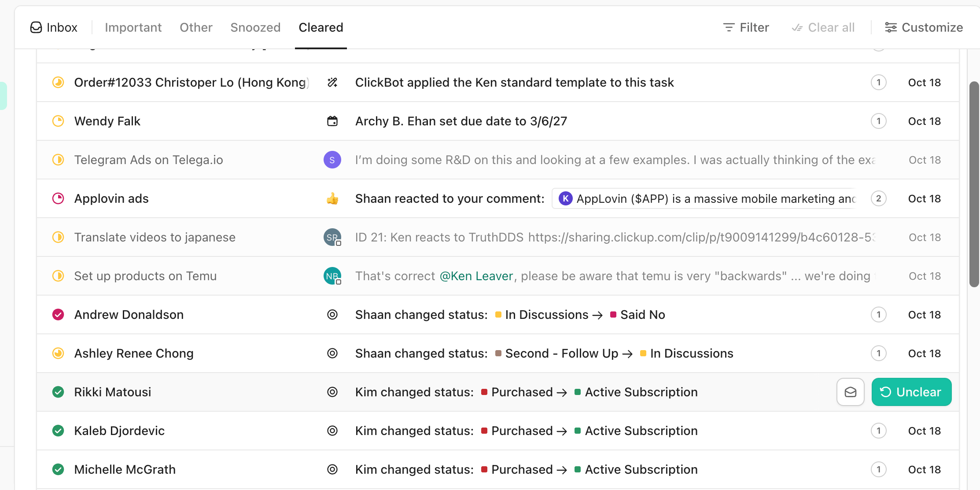The height and width of the screenshot is (490, 980).
Task: Click the NB avatar on Set up products row
Action: click(x=332, y=276)
